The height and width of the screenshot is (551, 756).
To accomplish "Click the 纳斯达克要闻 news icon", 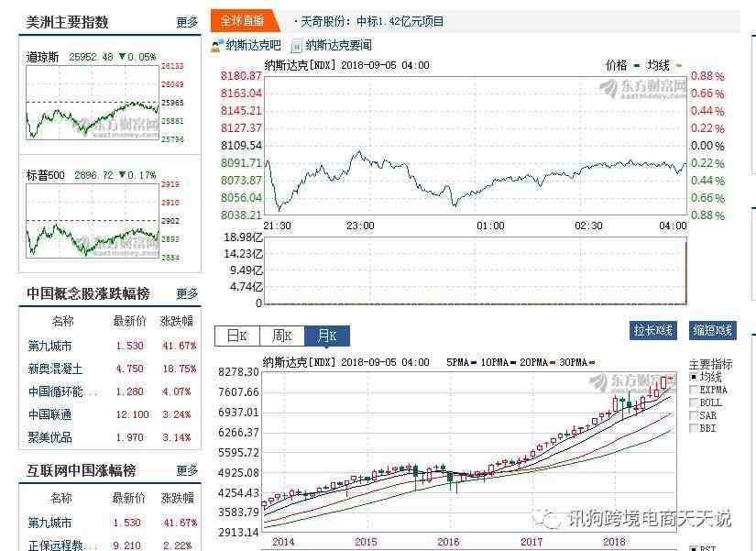I will point(296,46).
